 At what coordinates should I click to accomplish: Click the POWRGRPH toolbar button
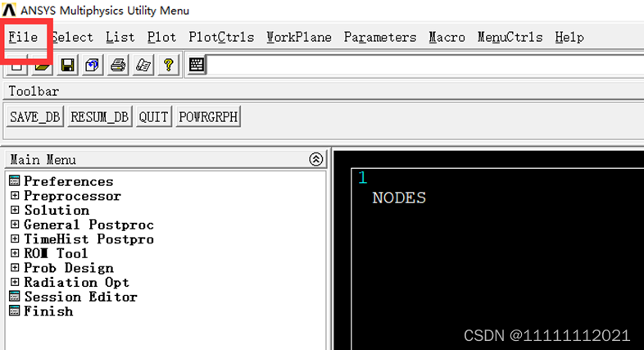pos(208,117)
